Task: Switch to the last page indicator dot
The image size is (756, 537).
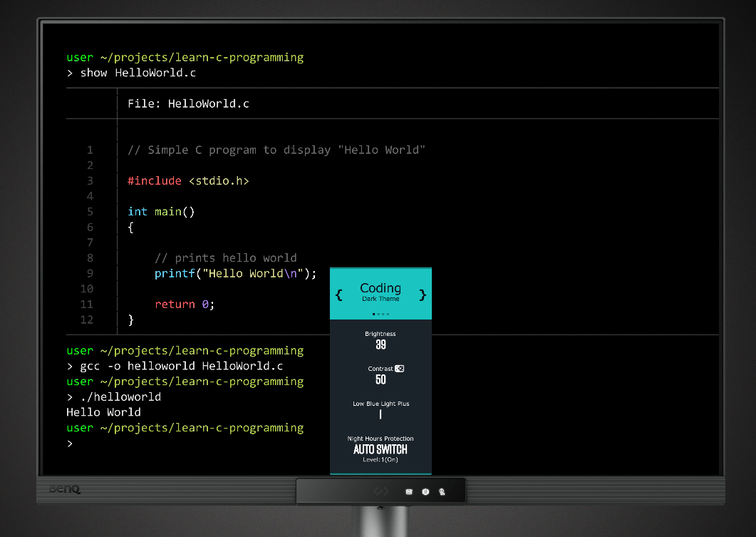Action: tap(388, 314)
